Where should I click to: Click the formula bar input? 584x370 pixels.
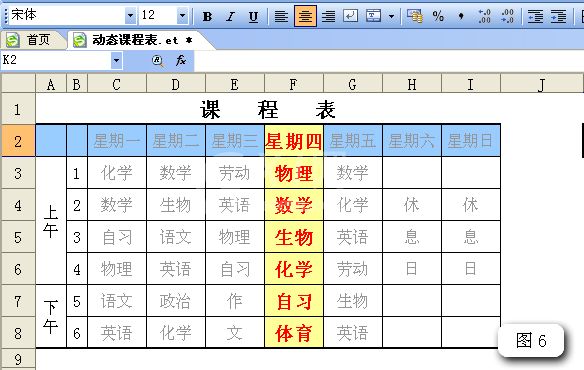pos(388,61)
